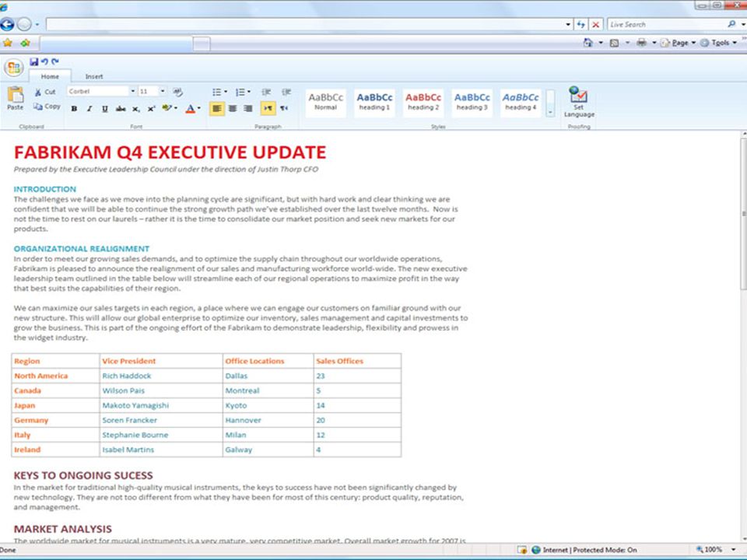Open the 100% zoom level dropdown
The image size is (747, 560).
pos(734,550)
